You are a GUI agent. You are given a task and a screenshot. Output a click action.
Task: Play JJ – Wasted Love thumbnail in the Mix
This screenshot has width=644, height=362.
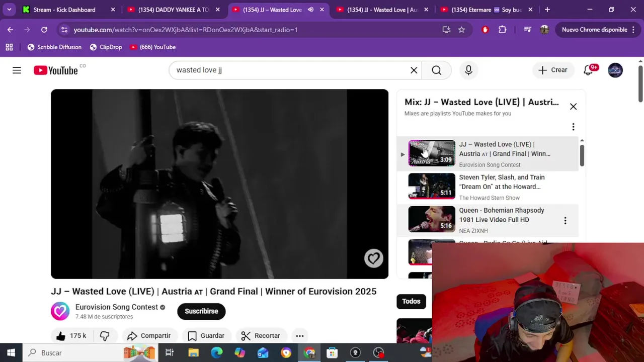432,153
